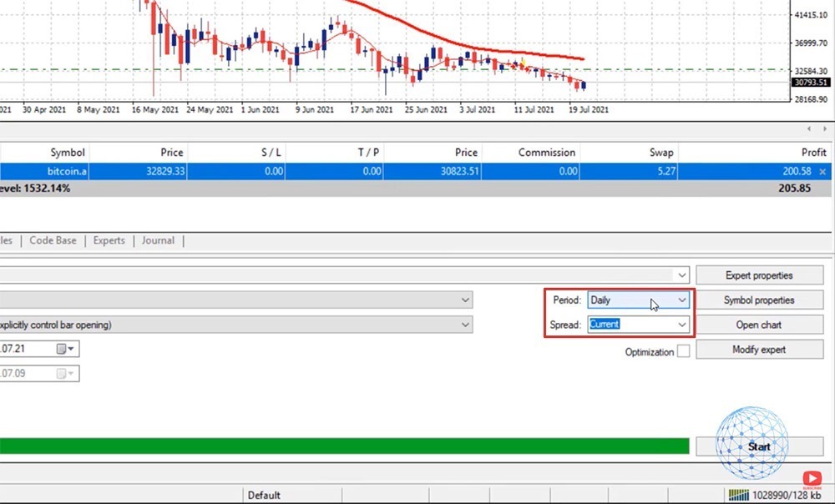Viewport: 835px width, 504px height.
Task: Click the green testing progress bar
Action: click(x=344, y=446)
